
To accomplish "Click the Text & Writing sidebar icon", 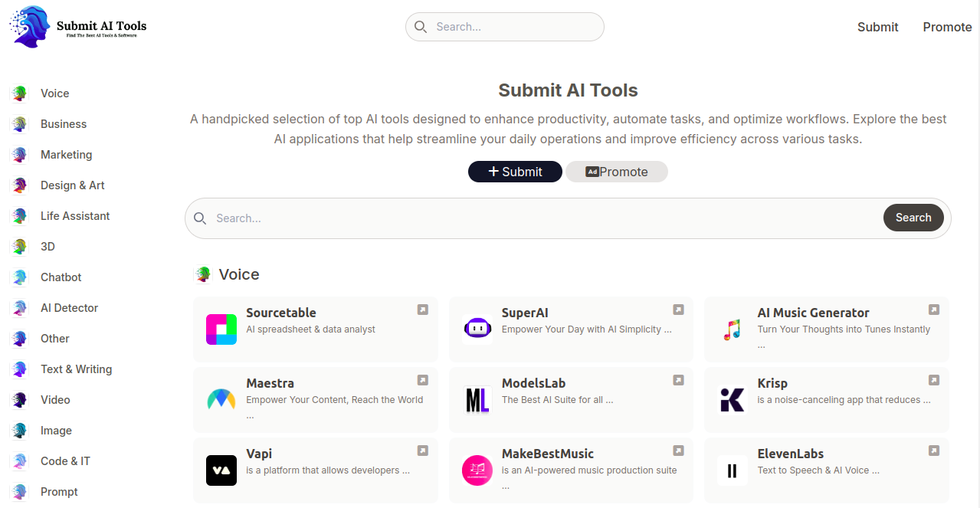I will coord(18,369).
